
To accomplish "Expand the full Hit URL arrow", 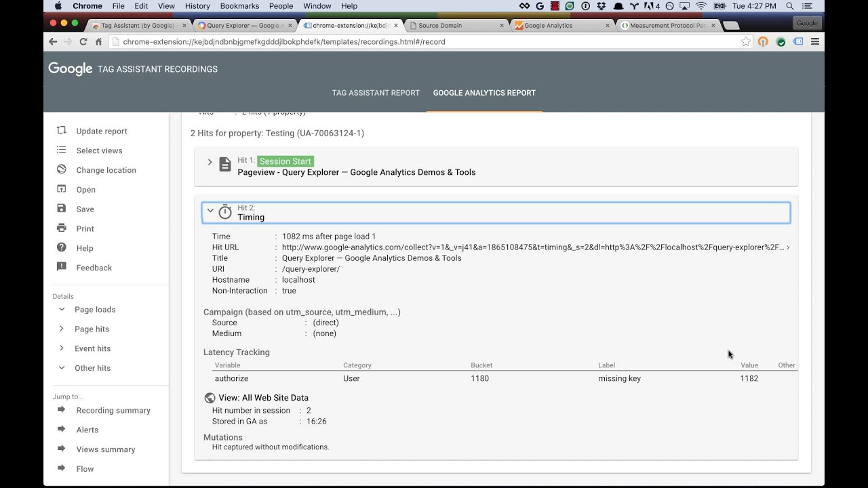I will click(787, 247).
